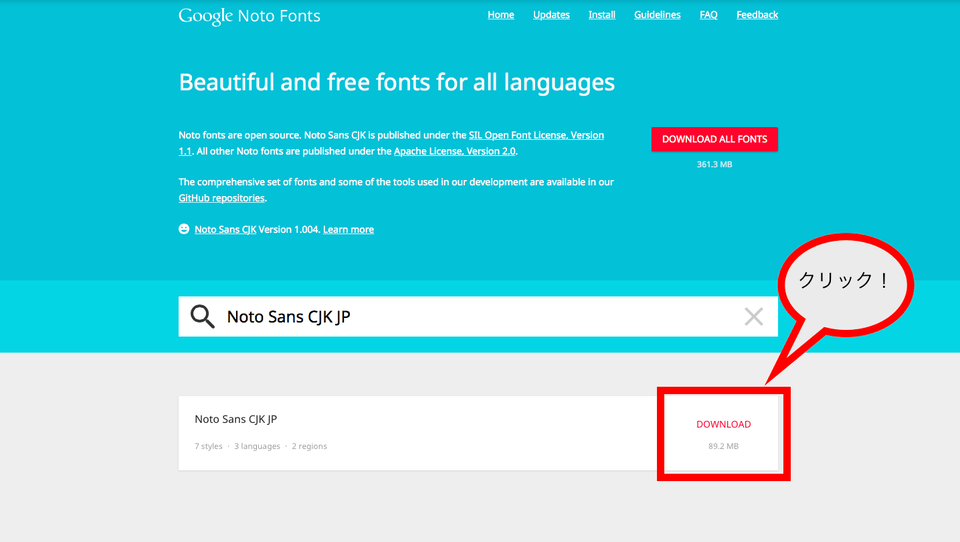Open the Install page
Viewport: 960px width, 542px height.
coord(602,15)
